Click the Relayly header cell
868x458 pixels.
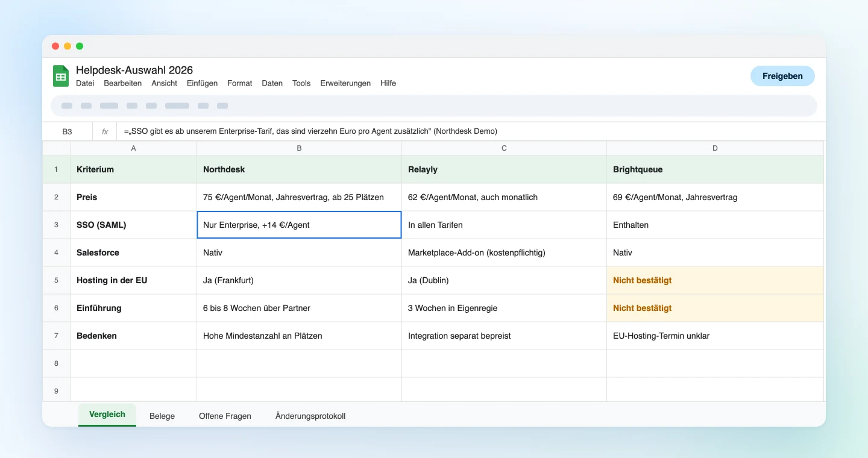click(505, 169)
